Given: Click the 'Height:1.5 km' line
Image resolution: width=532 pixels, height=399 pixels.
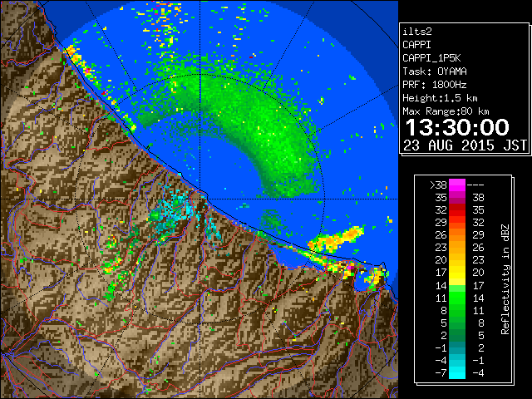Looking at the screenshot, I should [440, 98].
